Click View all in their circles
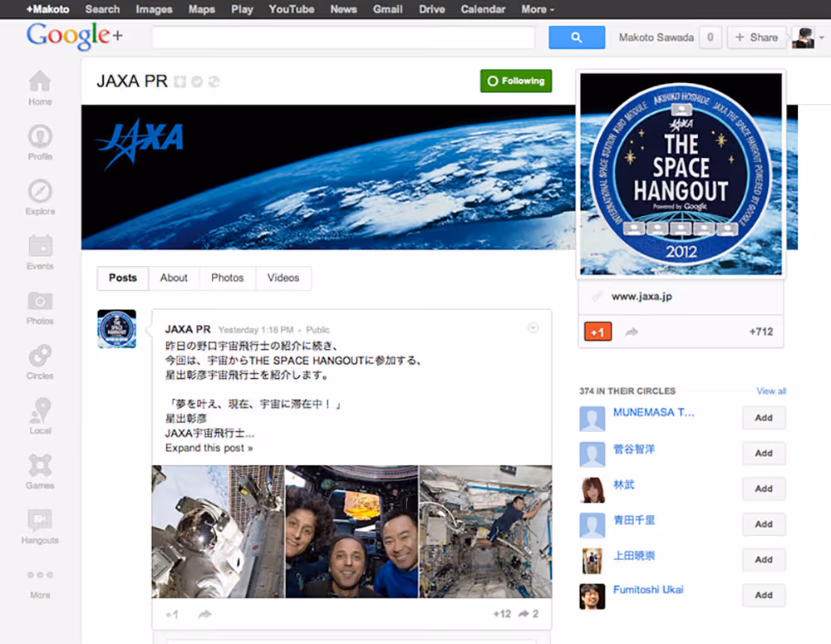The image size is (831, 644). click(771, 391)
